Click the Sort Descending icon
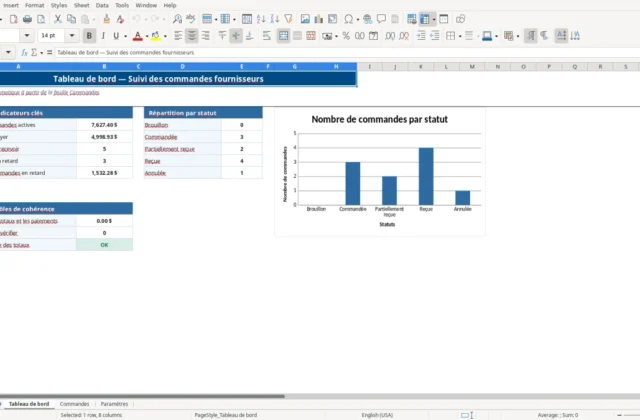This screenshot has width=640, height=420. 275,19
